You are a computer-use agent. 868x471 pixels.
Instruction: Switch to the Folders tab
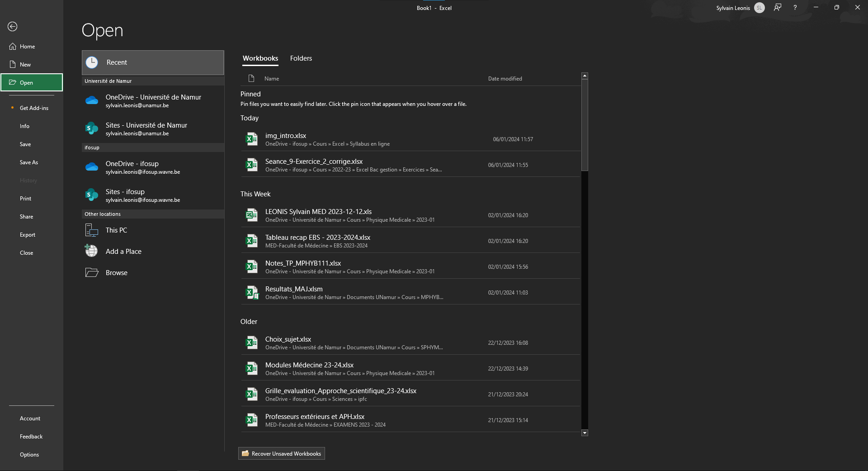point(301,58)
